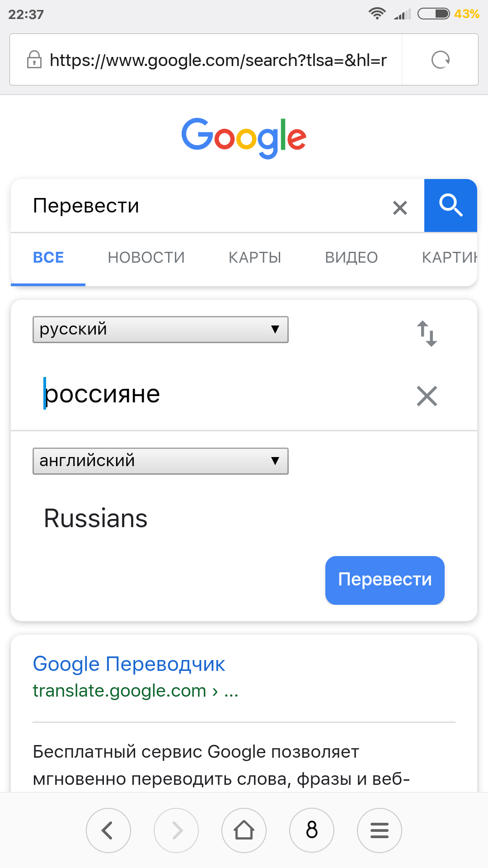
Task: Clear the text россияне with the X icon
Action: coord(427,396)
